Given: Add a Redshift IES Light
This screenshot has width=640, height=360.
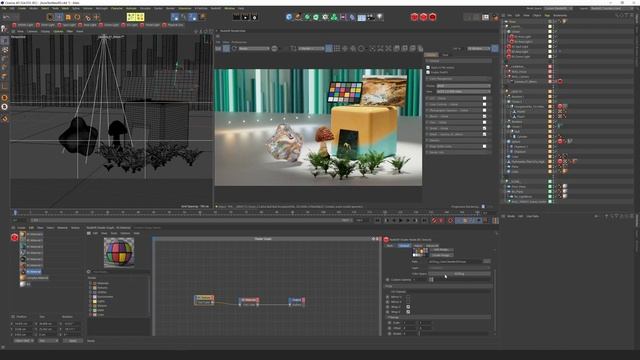Looking at the screenshot, I should pyautogui.click(x=130, y=25).
